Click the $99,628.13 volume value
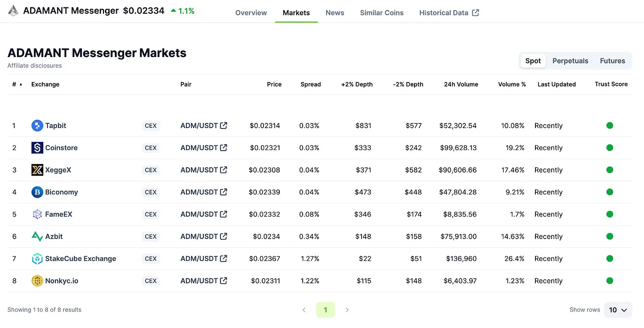The image size is (644, 328). tap(458, 147)
